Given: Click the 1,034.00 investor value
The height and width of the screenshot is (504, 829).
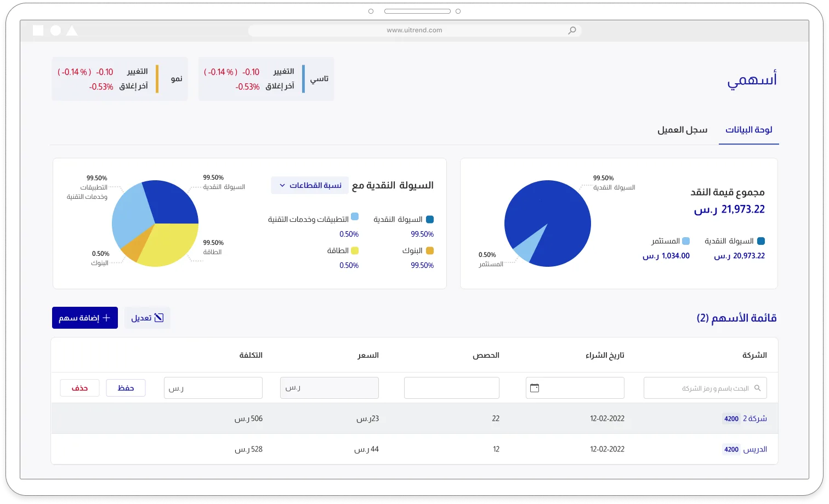Looking at the screenshot, I should (x=666, y=256).
